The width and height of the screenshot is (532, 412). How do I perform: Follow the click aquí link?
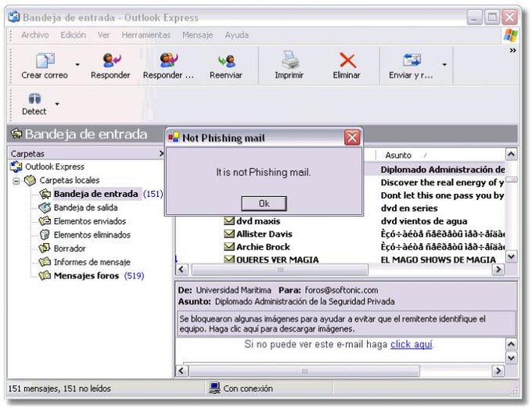412,344
